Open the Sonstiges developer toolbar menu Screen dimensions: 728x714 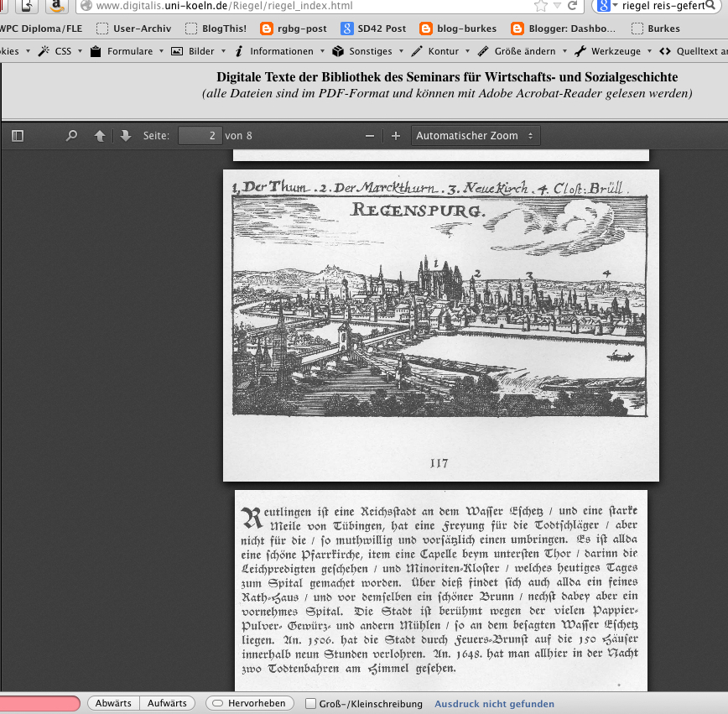click(x=371, y=51)
